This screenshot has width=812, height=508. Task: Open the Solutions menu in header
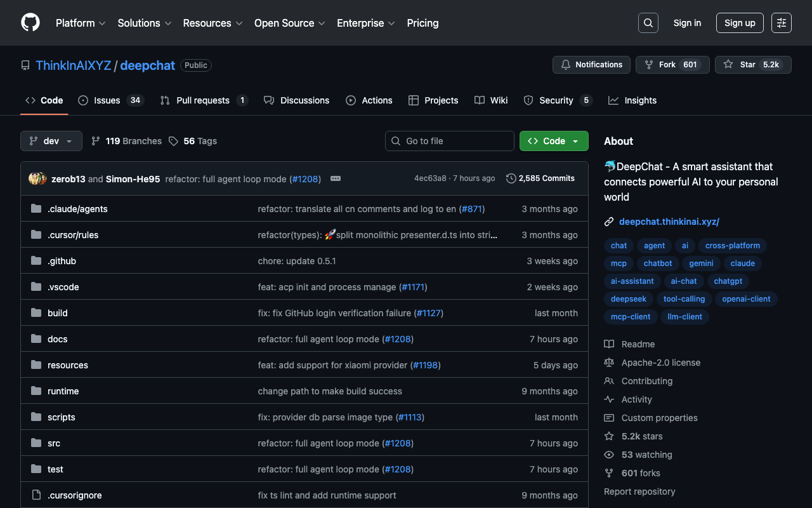click(x=144, y=23)
